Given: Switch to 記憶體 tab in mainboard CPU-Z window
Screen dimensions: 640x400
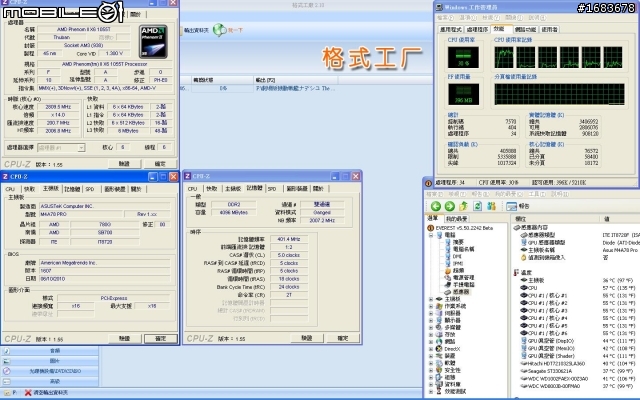Looking at the screenshot, I should pyautogui.click(x=72, y=189).
